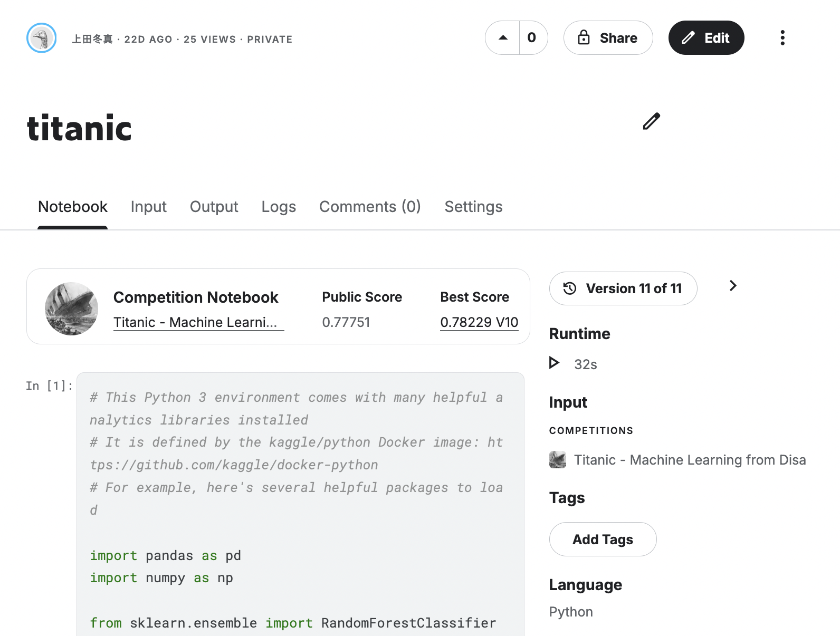The height and width of the screenshot is (636, 840).
Task: Switch to the Input tab
Action: 148,207
